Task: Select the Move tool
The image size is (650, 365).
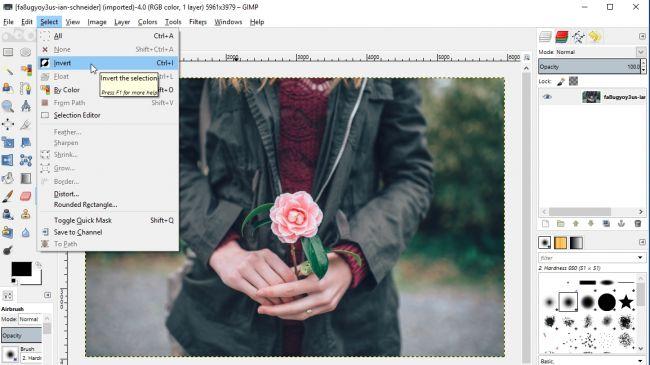Action: point(7,124)
